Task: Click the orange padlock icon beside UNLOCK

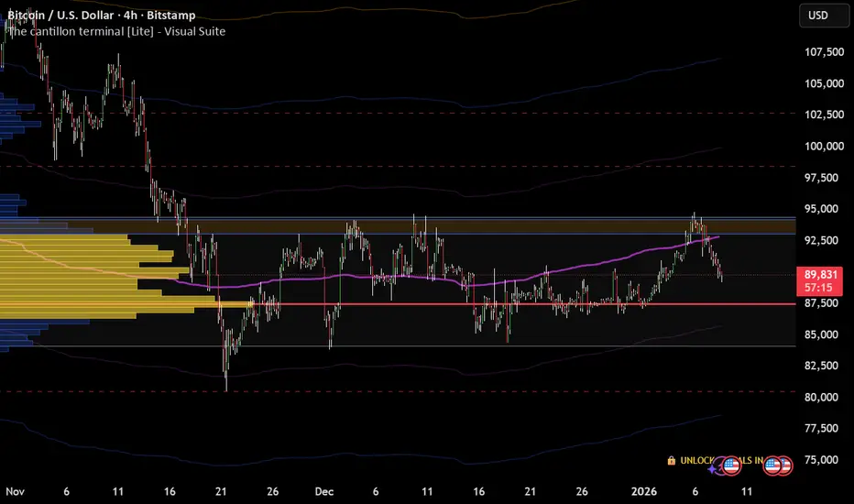Action: click(x=671, y=460)
